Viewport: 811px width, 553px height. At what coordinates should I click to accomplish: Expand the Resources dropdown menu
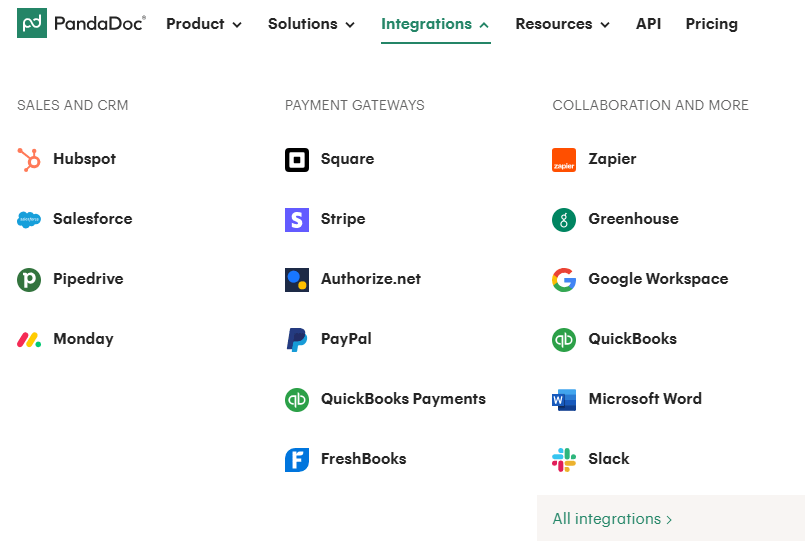tap(562, 24)
